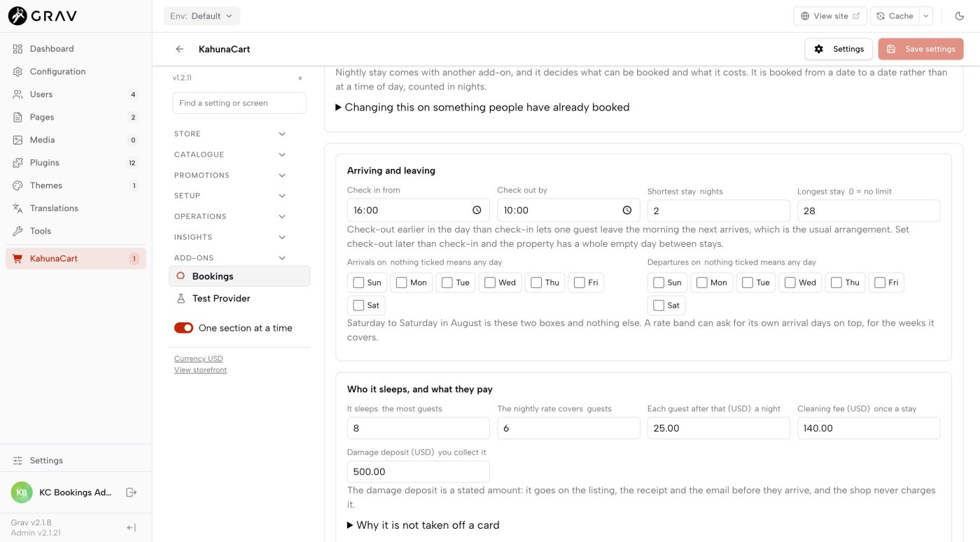980x542 pixels.
Task: Tick Fri under Arrivals on
Action: coord(580,283)
